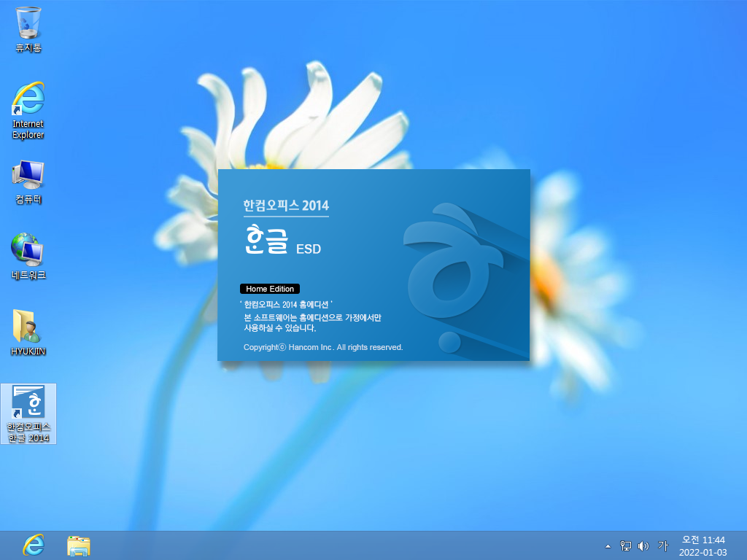Select the 네트워크 desktop icon
Viewport: 747px width, 560px height.
tap(28, 257)
